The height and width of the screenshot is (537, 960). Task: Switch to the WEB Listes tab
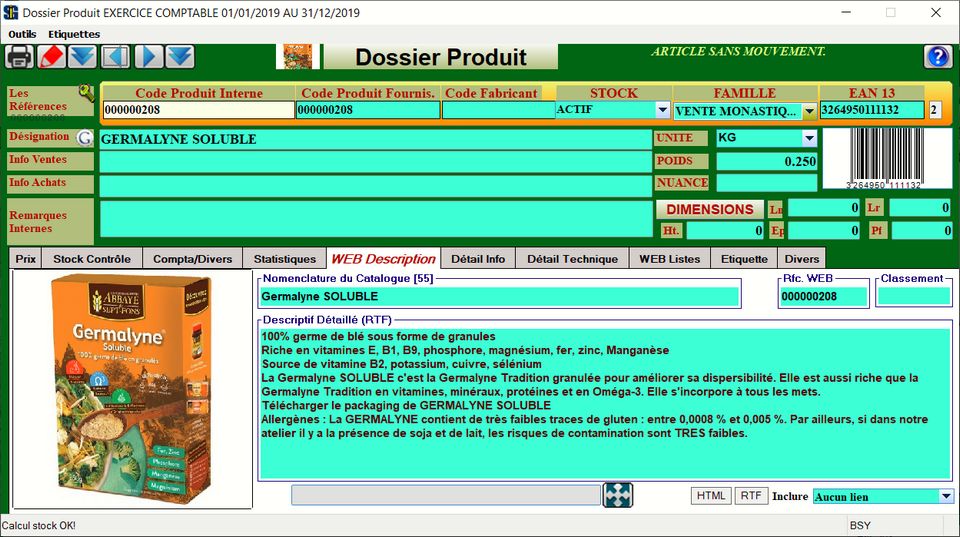[670, 258]
